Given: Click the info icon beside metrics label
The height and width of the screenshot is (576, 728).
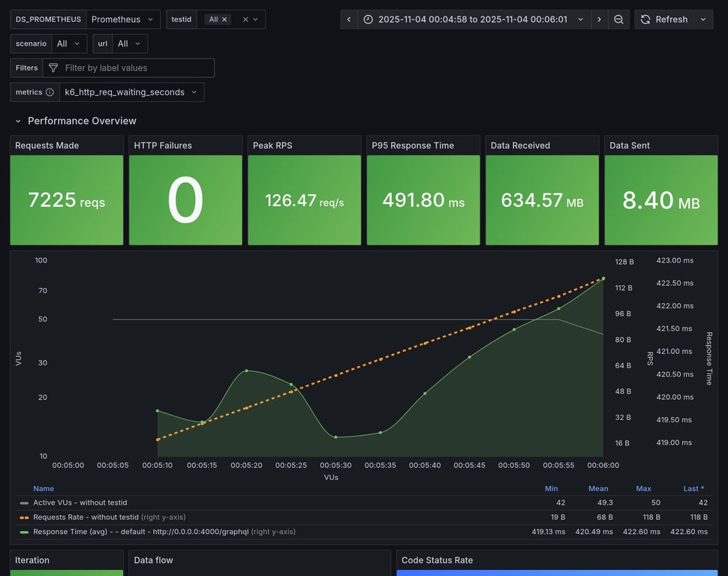Looking at the screenshot, I should tap(50, 92).
